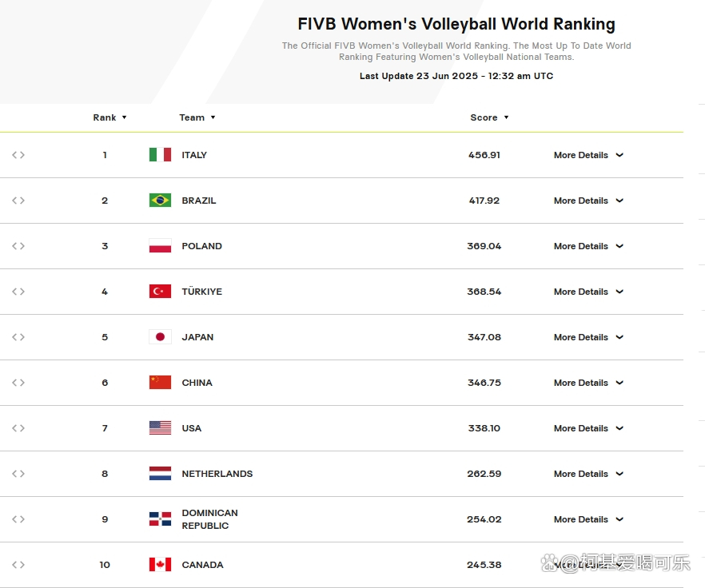The height and width of the screenshot is (588, 705).
Task: Select the NETHERLANDS team name
Action: (217, 474)
